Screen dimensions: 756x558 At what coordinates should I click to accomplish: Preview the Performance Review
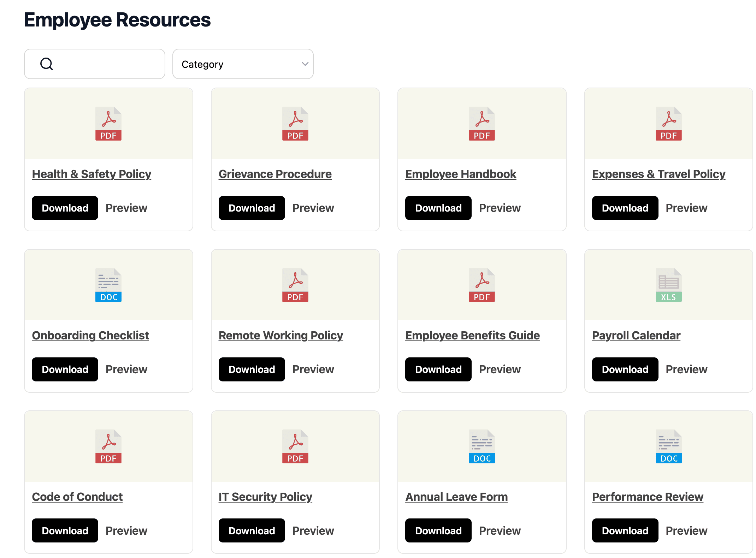[687, 530]
